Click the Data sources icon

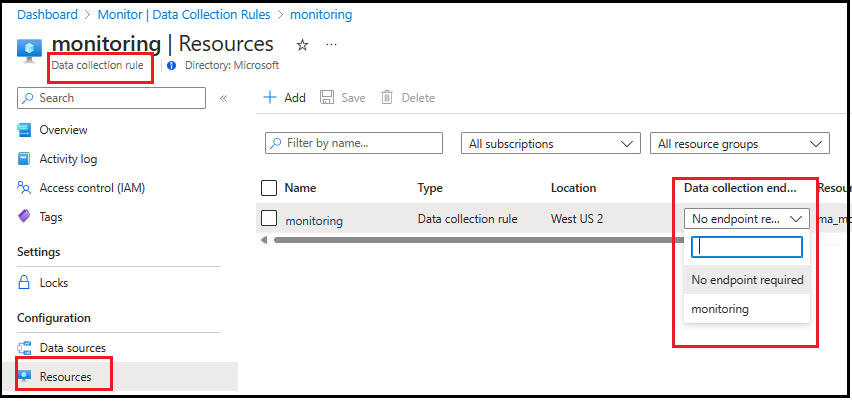[x=24, y=348]
